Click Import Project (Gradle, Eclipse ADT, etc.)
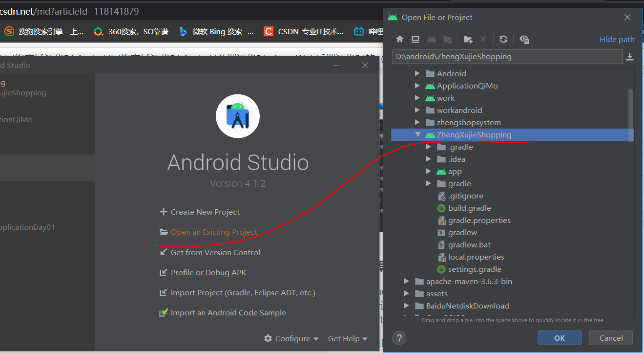644x353 pixels. pyautogui.click(x=237, y=293)
